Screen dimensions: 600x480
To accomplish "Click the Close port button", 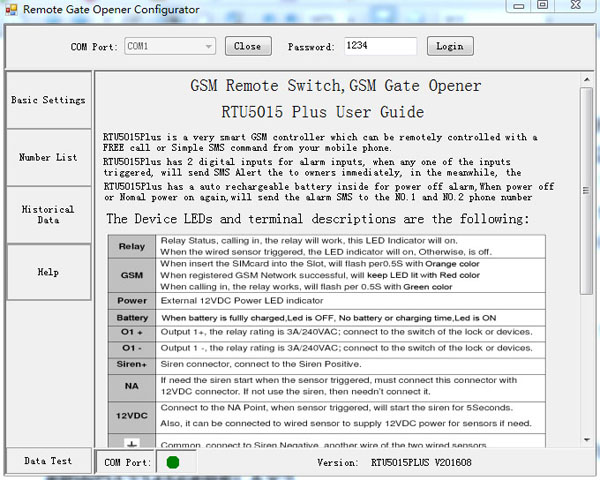I will coord(248,46).
